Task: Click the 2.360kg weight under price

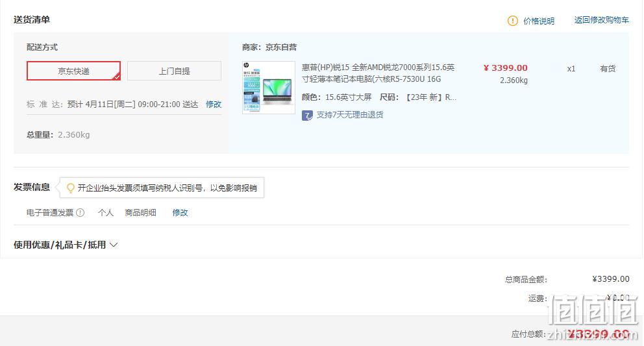Action: (x=514, y=80)
